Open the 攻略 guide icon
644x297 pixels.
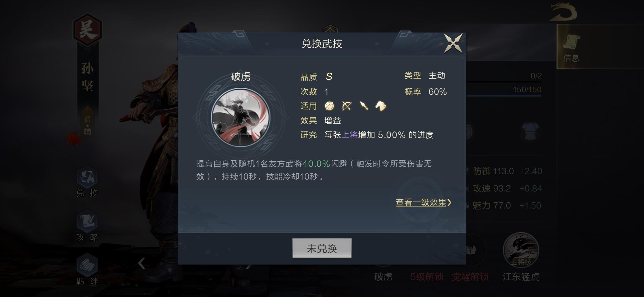coord(87,226)
